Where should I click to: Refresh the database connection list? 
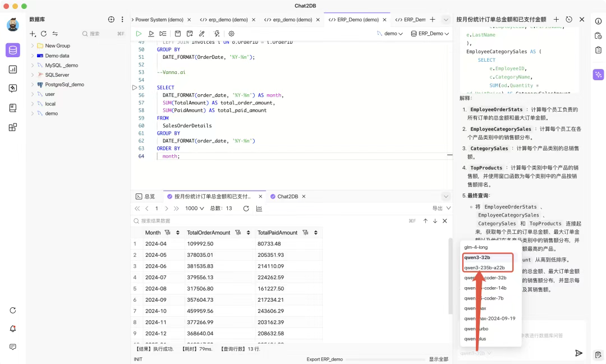[x=44, y=34]
